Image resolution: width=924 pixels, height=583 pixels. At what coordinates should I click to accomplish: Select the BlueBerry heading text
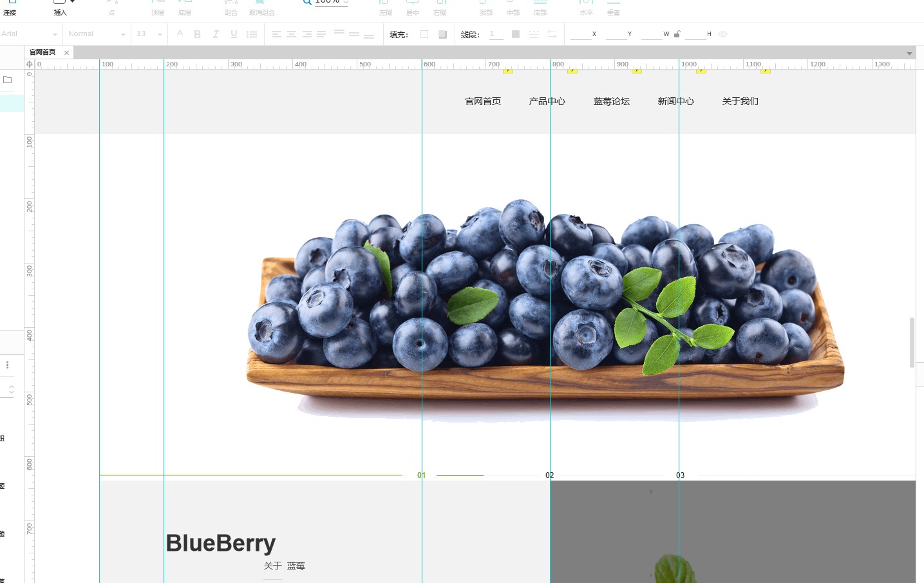221,544
